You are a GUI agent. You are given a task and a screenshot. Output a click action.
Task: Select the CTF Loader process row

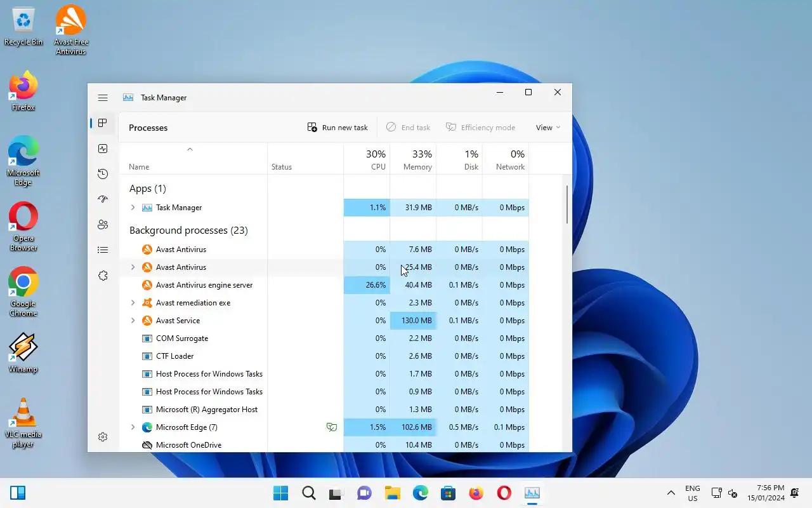[324, 356]
